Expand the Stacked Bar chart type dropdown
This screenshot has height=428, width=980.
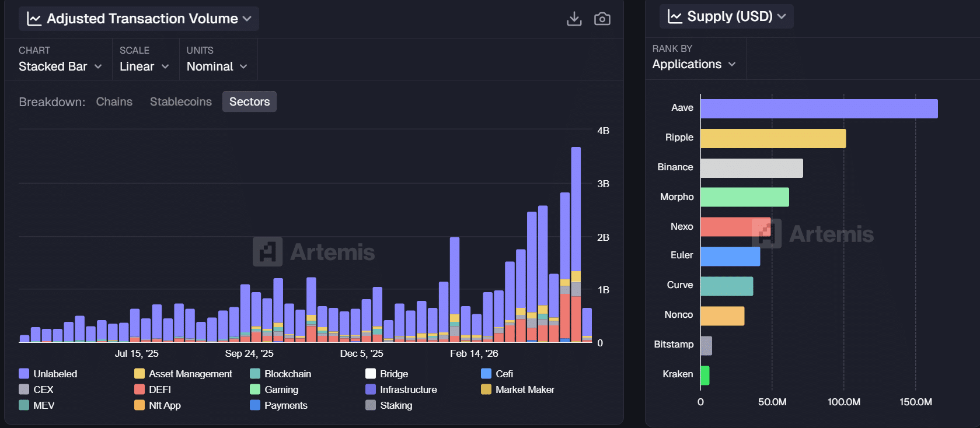[60, 66]
